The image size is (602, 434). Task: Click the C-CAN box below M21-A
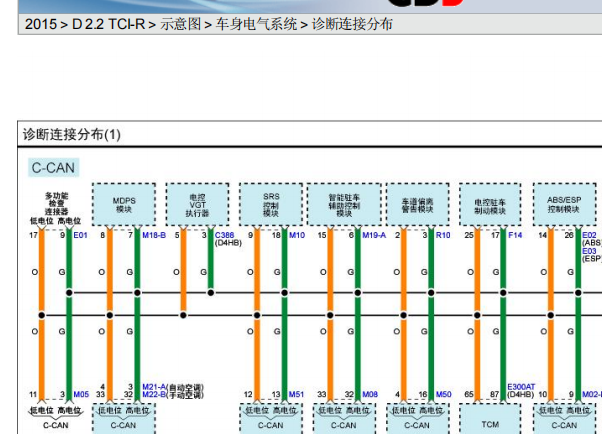tap(124, 419)
